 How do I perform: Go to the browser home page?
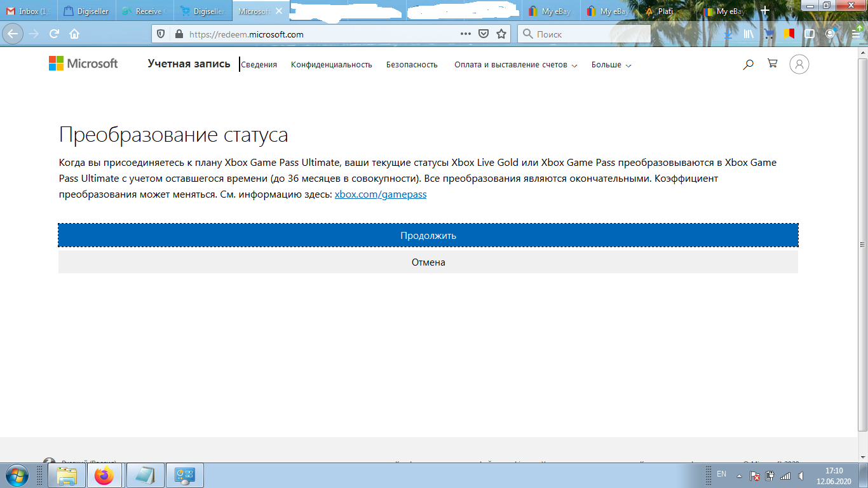[x=74, y=34]
